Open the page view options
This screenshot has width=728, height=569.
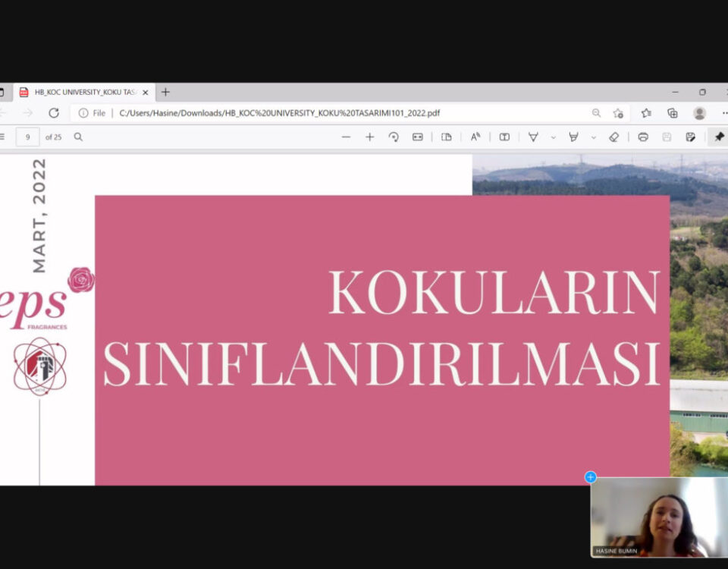(x=447, y=137)
